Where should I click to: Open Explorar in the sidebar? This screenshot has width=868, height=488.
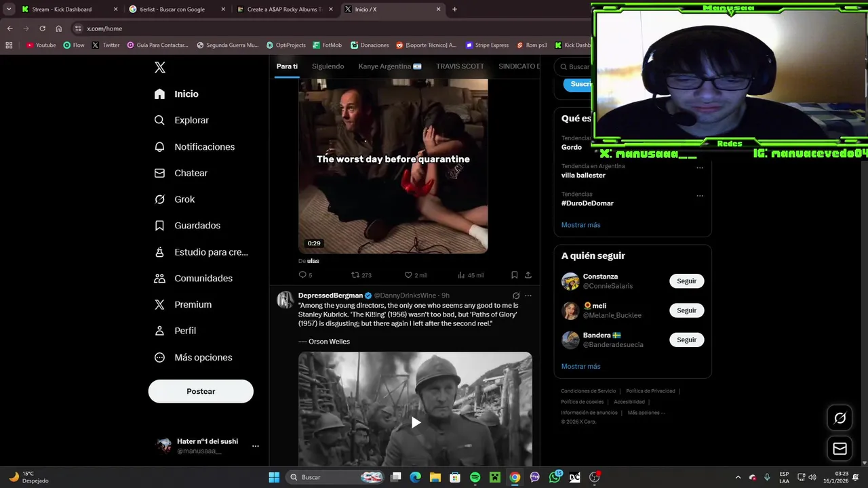(x=181, y=120)
